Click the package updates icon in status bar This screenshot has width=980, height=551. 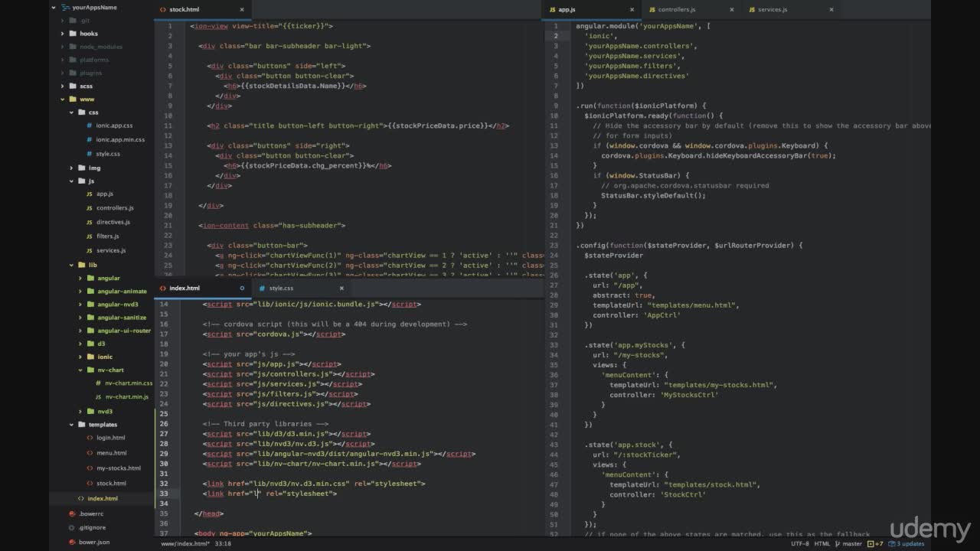click(893, 544)
